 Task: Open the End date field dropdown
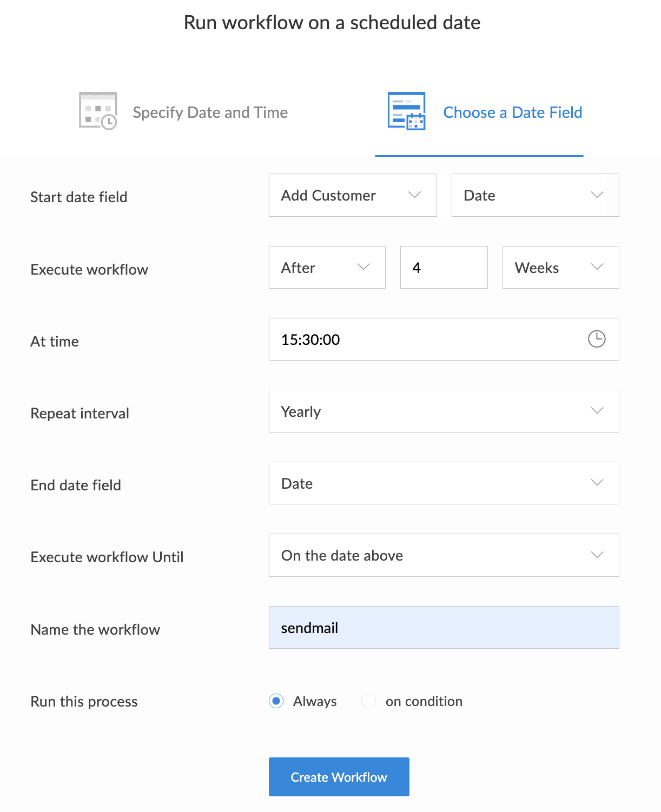(x=443, y=483)
